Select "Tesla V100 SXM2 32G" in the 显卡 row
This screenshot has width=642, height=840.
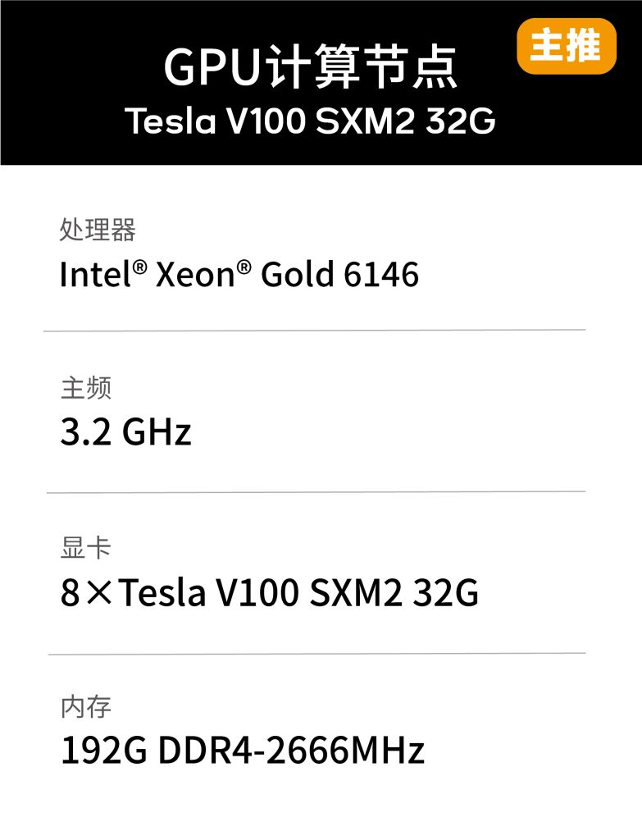coord(298,593)
